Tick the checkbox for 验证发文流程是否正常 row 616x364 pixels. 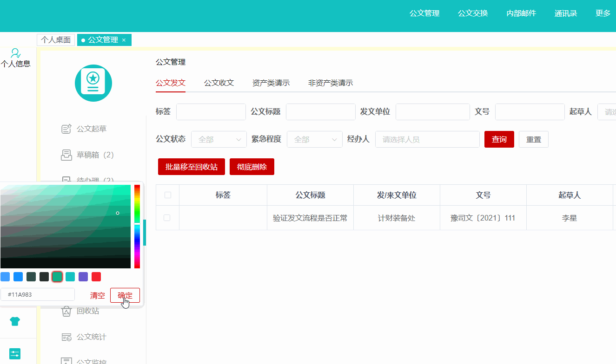coord(167,218)
